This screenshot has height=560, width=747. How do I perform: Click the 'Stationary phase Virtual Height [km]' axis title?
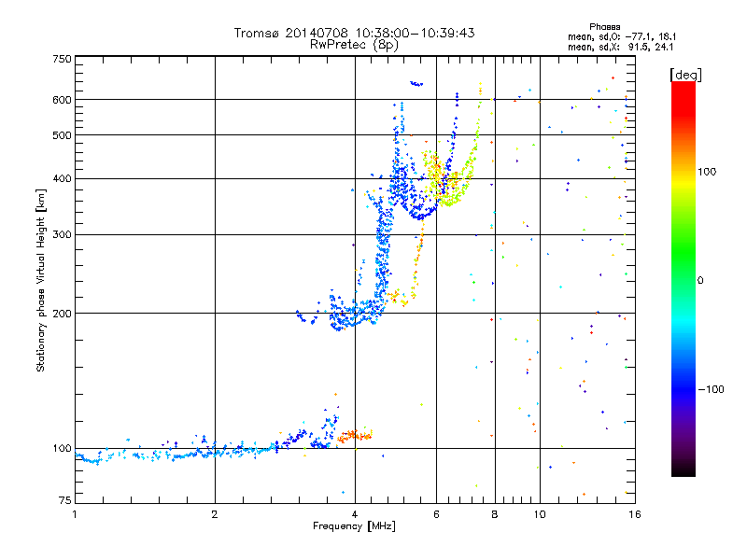40,280
